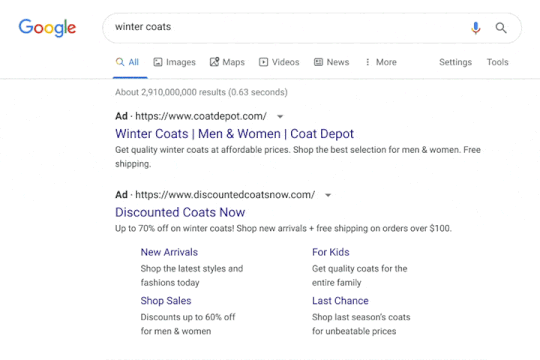
Task: Click the Up to 70% off description
Action: pos(283,228)
